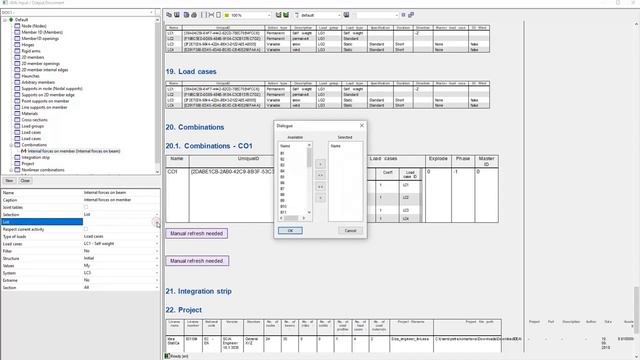Click the double right arrow move-all button
640x360 pixels.
click(x=320, y=176)
